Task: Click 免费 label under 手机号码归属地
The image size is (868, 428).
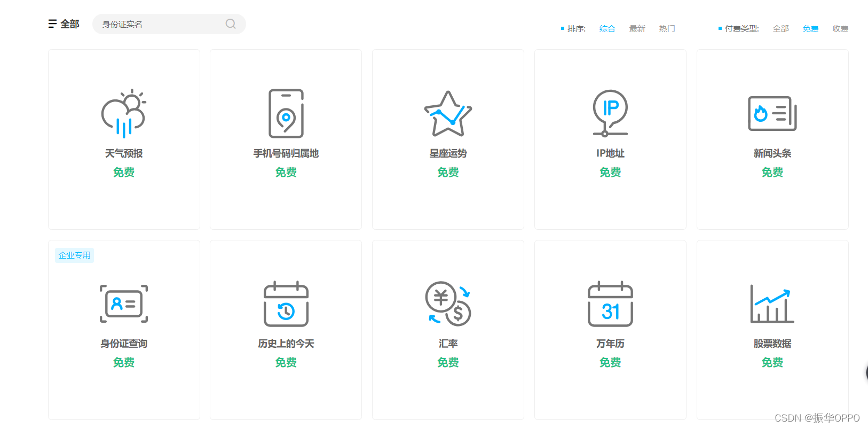Action: (x=286, y=172)
